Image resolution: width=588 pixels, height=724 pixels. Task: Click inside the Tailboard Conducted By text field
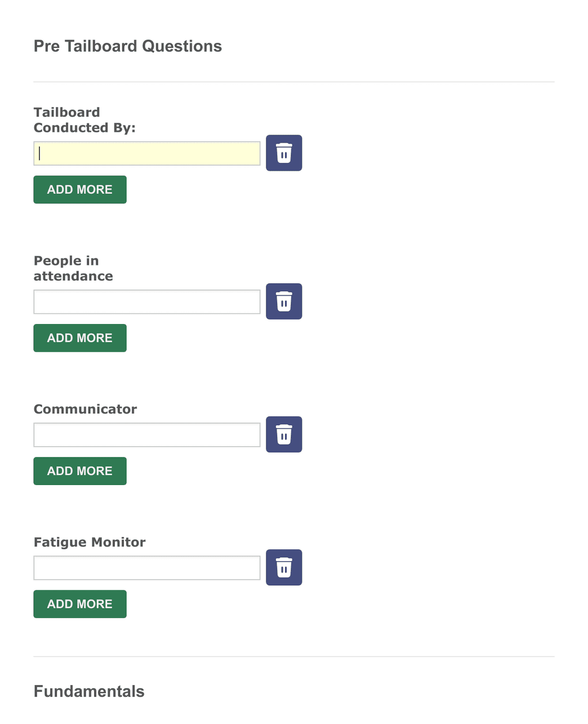[x=146, y=153]
